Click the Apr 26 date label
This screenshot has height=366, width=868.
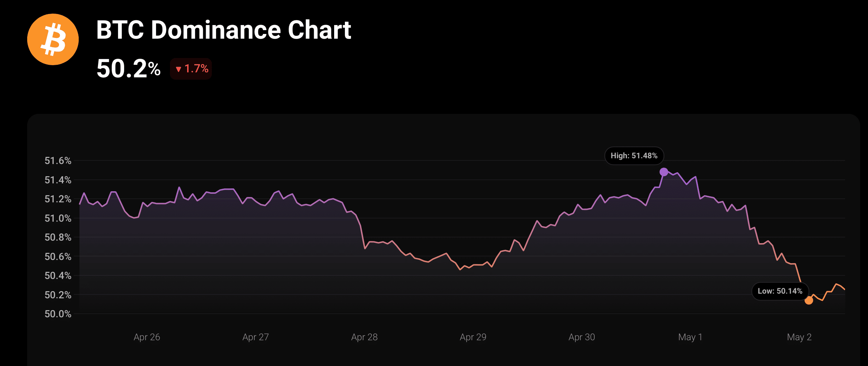(x=147, y=337)
